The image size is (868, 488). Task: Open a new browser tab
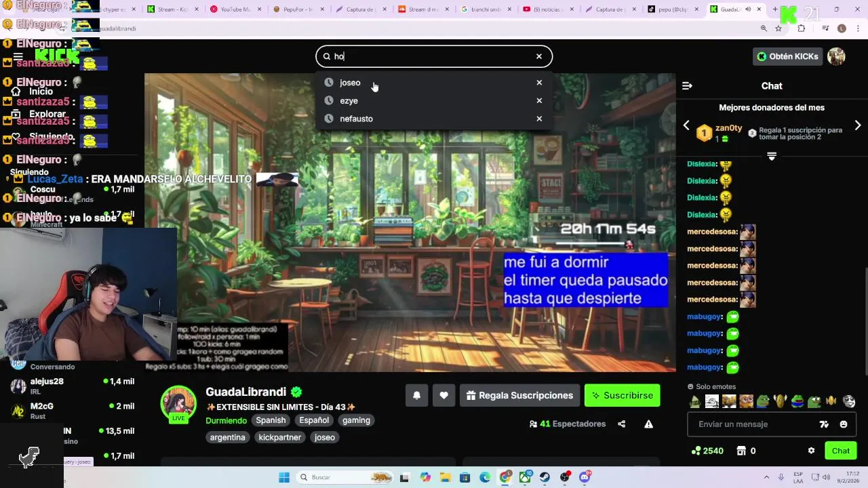[775, 9]
